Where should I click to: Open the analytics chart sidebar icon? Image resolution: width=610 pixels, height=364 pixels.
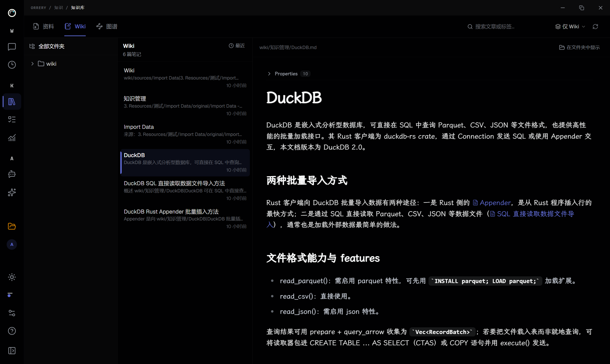(x=12, y=138)
